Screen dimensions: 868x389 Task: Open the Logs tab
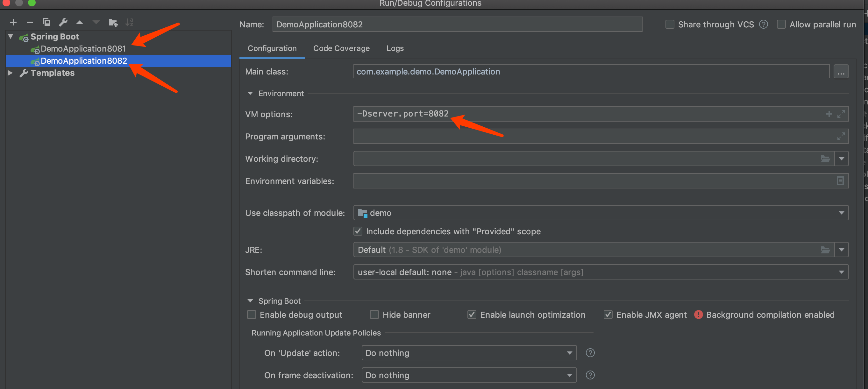pyautogui.click(x=395, y=48)
